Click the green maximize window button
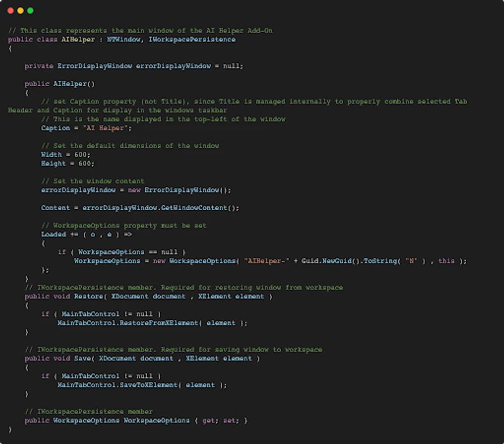Viewport: 504px width, 444px height. pos(30,11)
